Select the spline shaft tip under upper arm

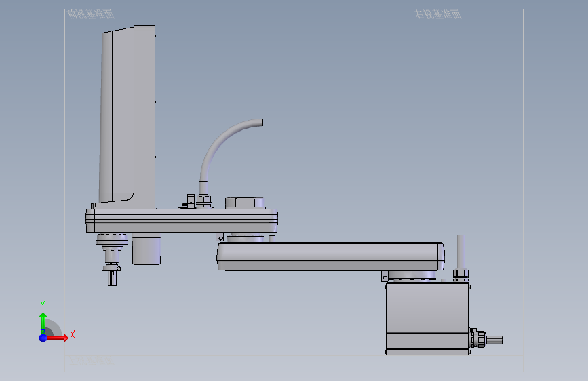[x=112, y=278]
